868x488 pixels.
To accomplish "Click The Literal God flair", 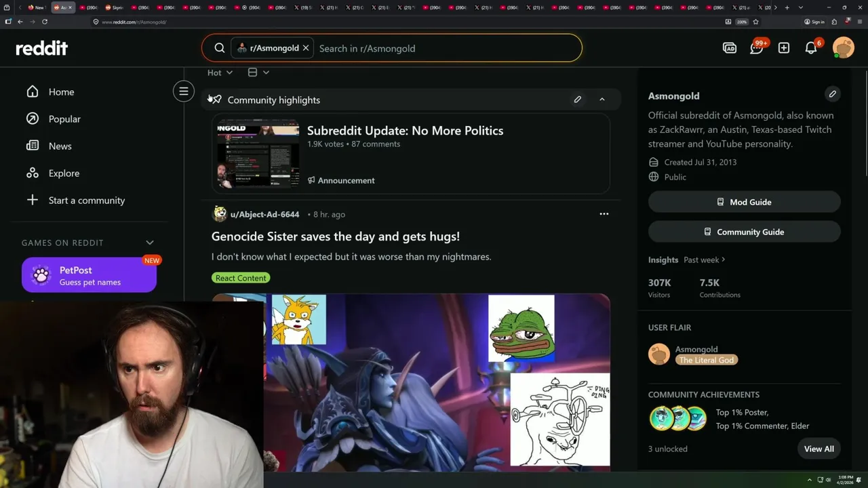I will pos(707,360).
